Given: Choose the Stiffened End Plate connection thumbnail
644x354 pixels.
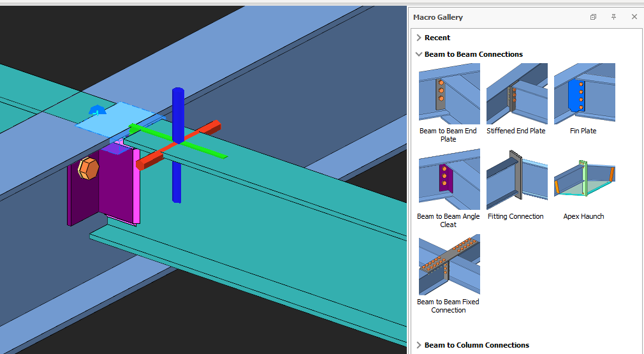Looking at the screenshot, I should [516, 94].
